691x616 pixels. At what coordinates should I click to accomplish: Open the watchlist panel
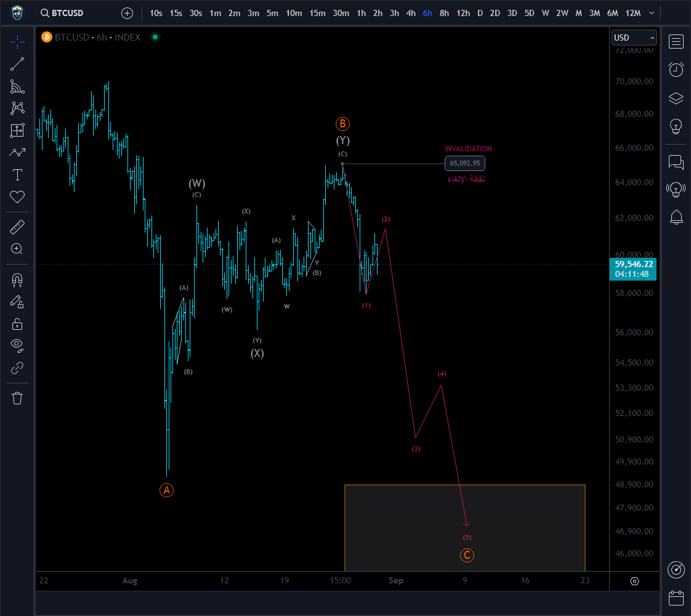pyautogui.click(x=676, y=42)
